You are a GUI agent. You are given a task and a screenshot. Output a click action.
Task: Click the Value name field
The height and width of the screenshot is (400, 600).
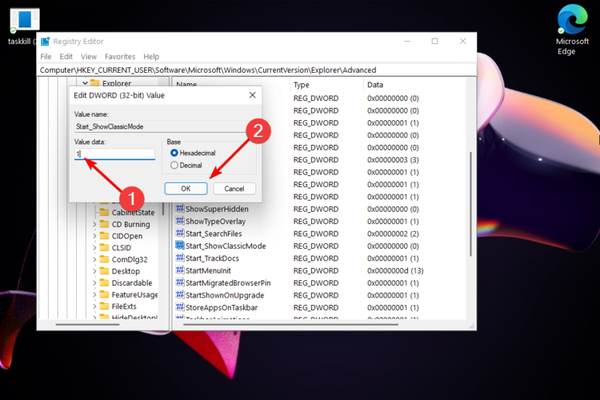coord(160,127)
